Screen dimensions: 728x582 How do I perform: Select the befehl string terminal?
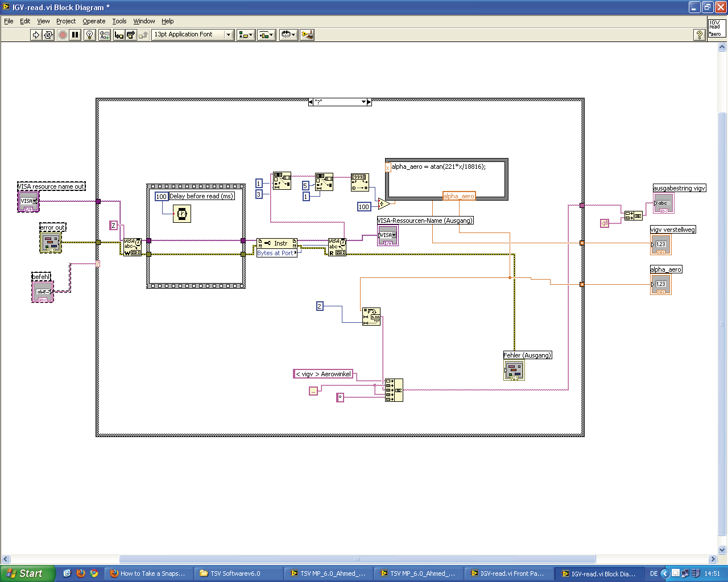43,292
